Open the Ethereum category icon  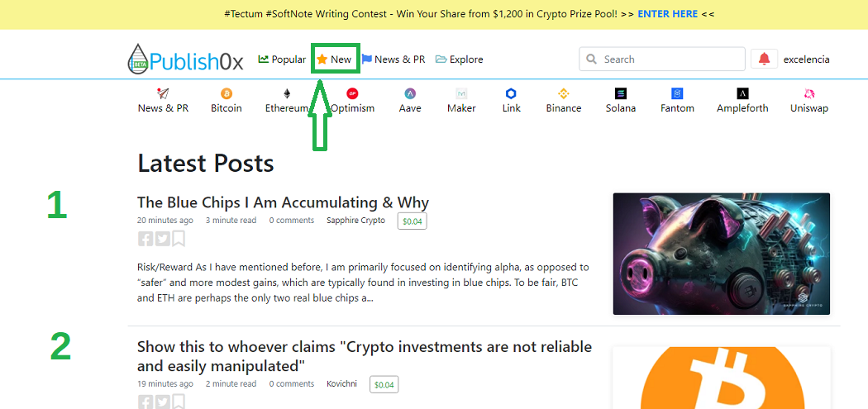tap(287, 93)
